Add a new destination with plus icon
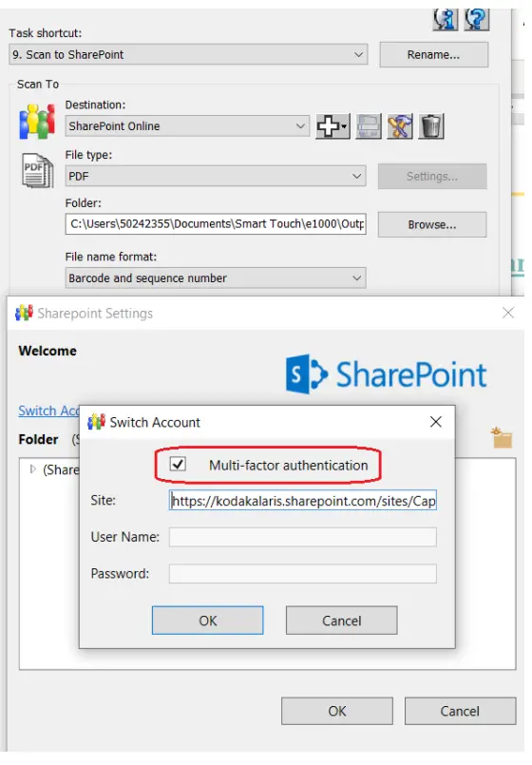 point(332,126)
